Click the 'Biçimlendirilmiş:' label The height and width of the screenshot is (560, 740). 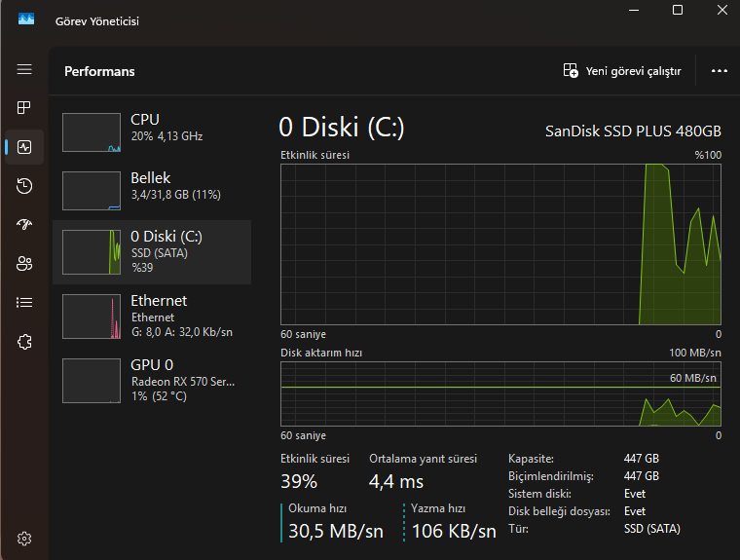pyautogui.click(x=551, y=476)
